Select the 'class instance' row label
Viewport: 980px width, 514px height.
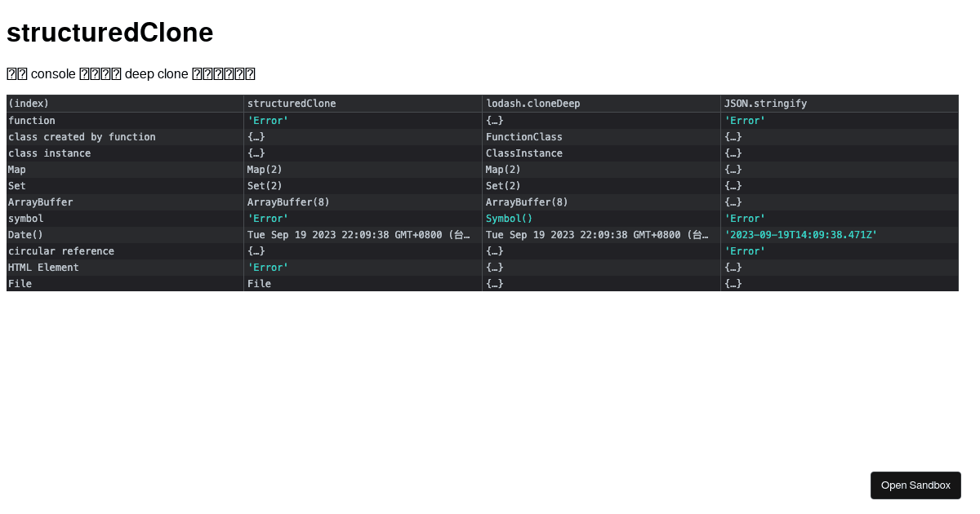[x=47, y=153]
